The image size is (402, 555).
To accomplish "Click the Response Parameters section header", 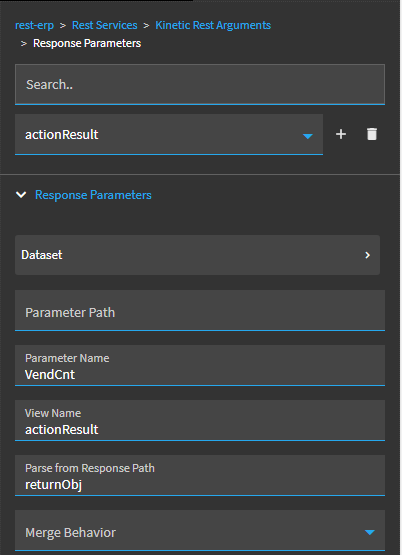I will coord(93,195).
